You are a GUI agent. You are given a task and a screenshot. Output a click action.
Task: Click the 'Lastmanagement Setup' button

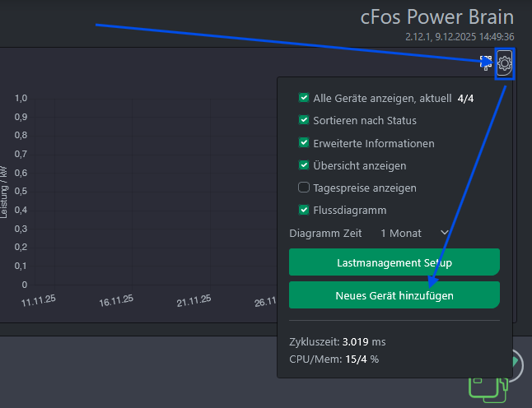394,262
